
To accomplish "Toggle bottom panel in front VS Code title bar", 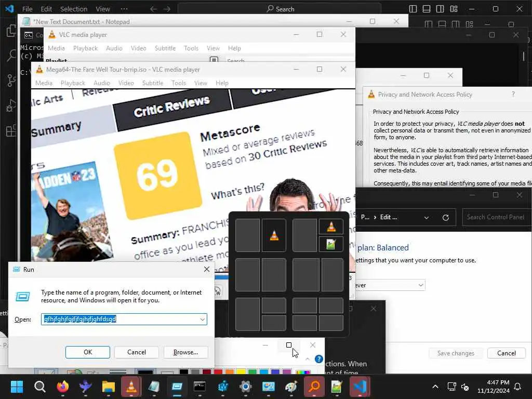I will [x=427, y=9].
